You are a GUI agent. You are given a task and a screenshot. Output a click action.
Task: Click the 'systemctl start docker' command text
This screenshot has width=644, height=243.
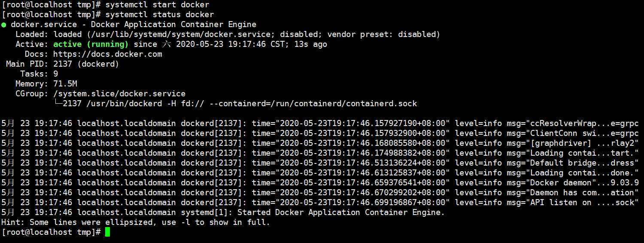point(157,5)
